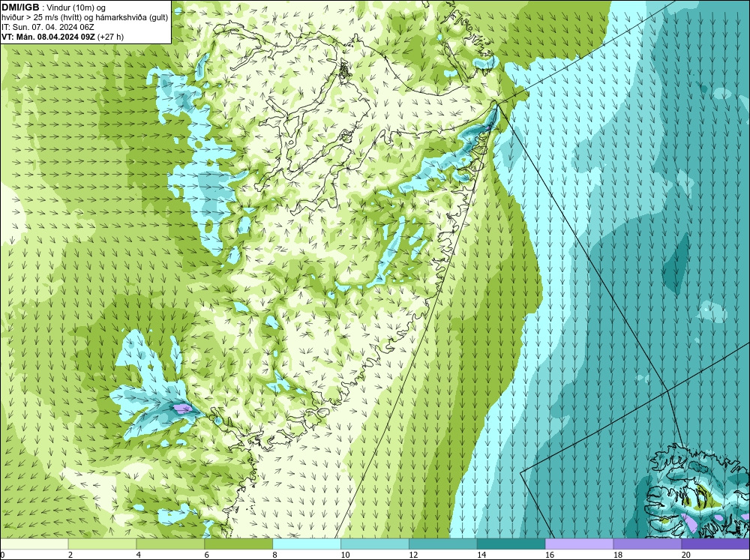Select the 8–10 m/s light cyan legend swatch
The image size is (750, 560).
click(307, 544)
